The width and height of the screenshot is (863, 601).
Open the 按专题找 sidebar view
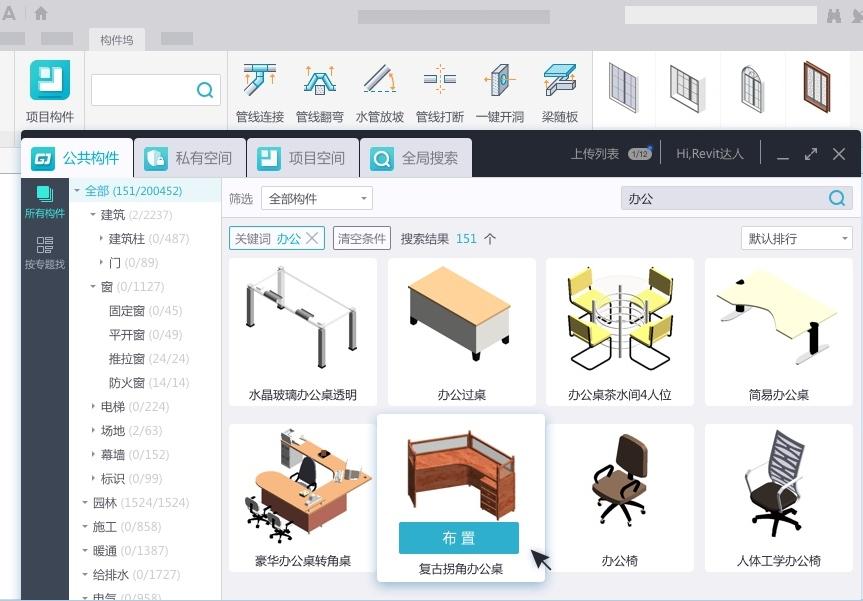45,253
